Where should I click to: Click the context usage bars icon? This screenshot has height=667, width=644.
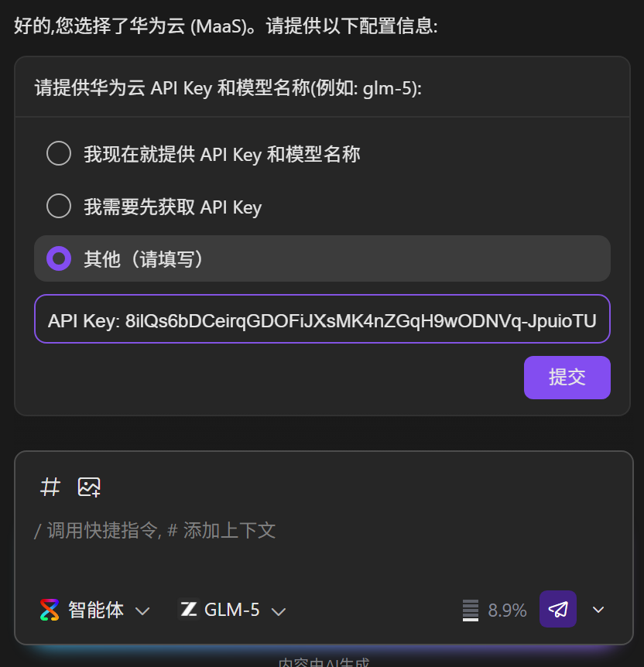click(470, 610)
